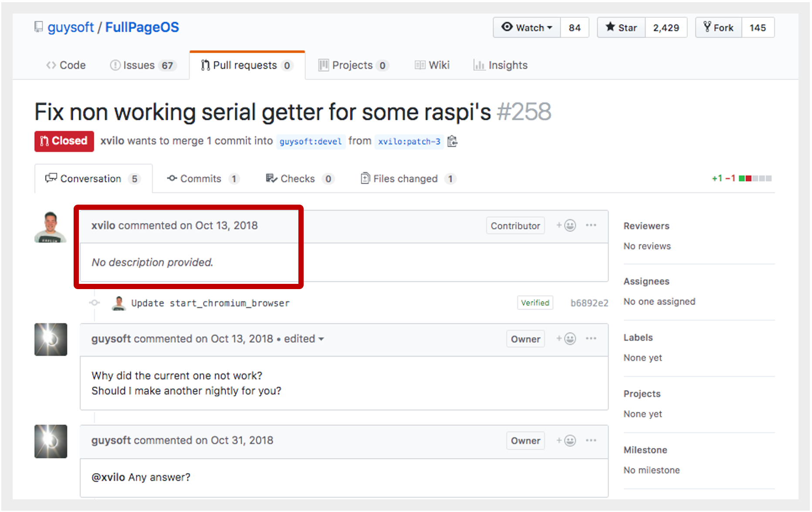Fork the repository
The height and width of the screenshot is (512, 812).
(x=719, y=27)
